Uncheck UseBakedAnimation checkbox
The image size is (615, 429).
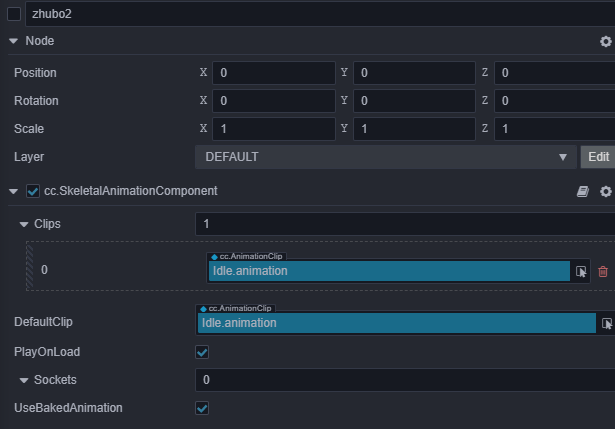coord(202,408)
